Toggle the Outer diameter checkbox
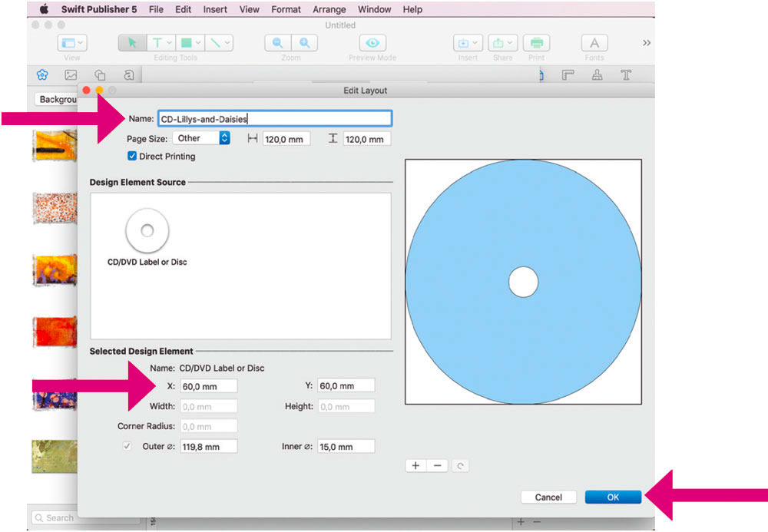Viewport: 768px width, 532px height. [127, 446]
